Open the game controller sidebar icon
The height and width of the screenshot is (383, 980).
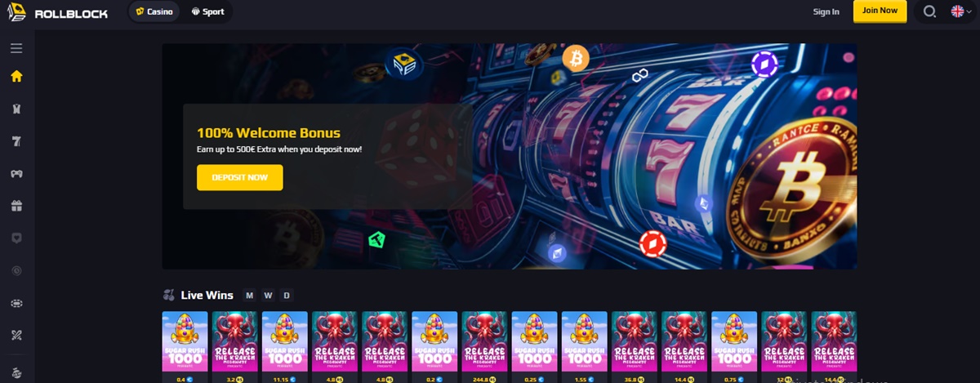pyautogui.click(x=16, y=173)
